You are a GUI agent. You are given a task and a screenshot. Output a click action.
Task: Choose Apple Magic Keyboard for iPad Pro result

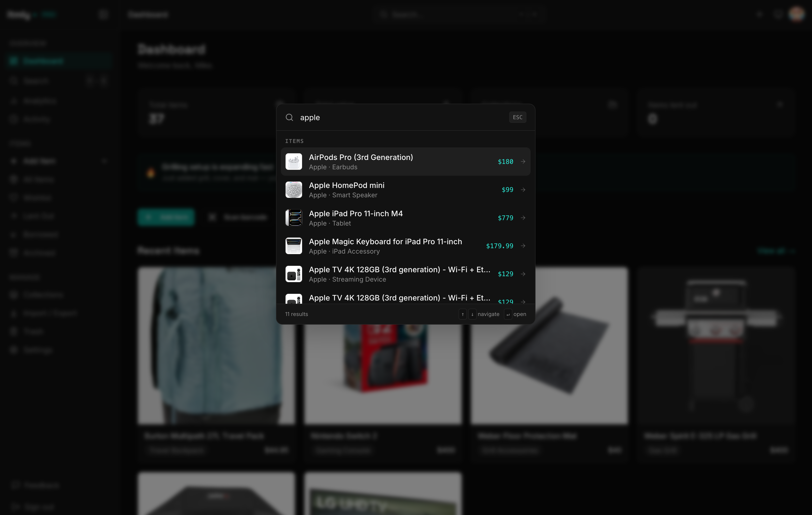[x=385, y=246]
